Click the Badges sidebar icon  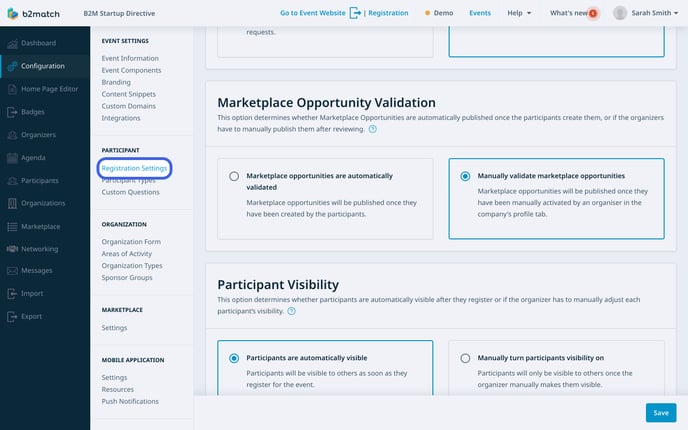tap(11, 112)
